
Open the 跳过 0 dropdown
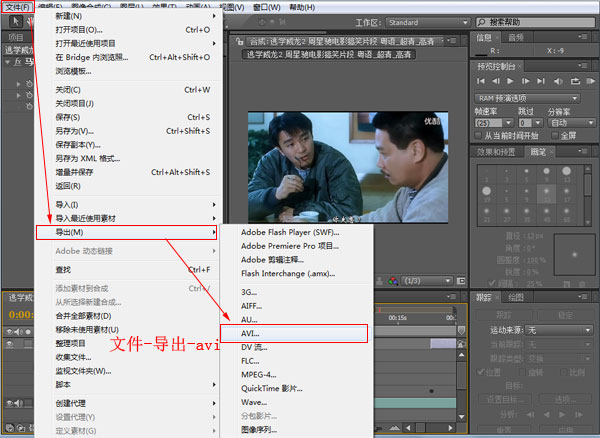pos(530,123)
